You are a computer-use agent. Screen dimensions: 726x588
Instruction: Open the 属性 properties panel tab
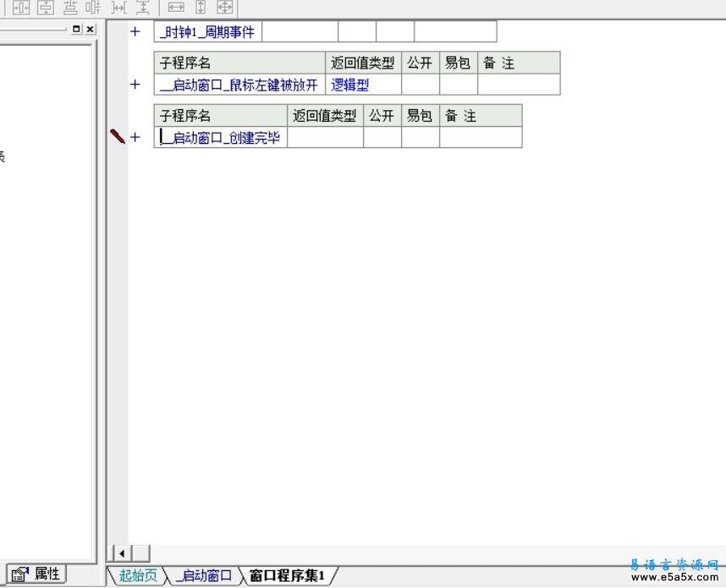pyautogui.click(x=37, y=574)
